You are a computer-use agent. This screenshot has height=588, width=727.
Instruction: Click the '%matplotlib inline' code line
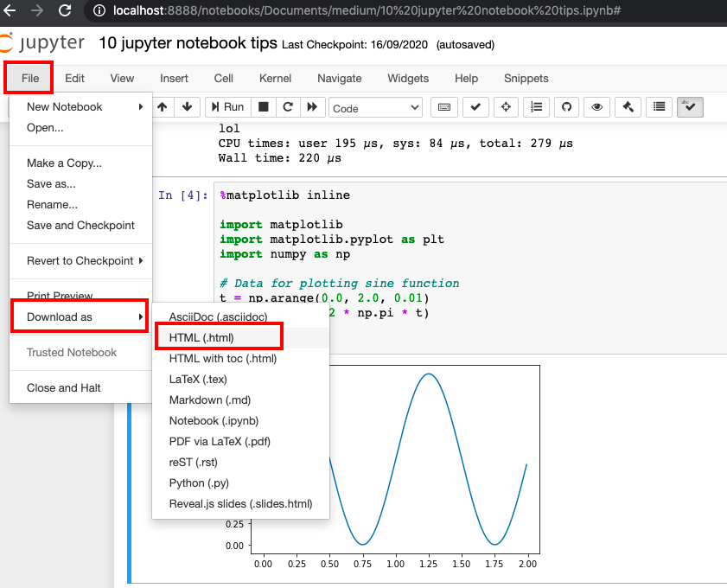click(x=284, y=195)
